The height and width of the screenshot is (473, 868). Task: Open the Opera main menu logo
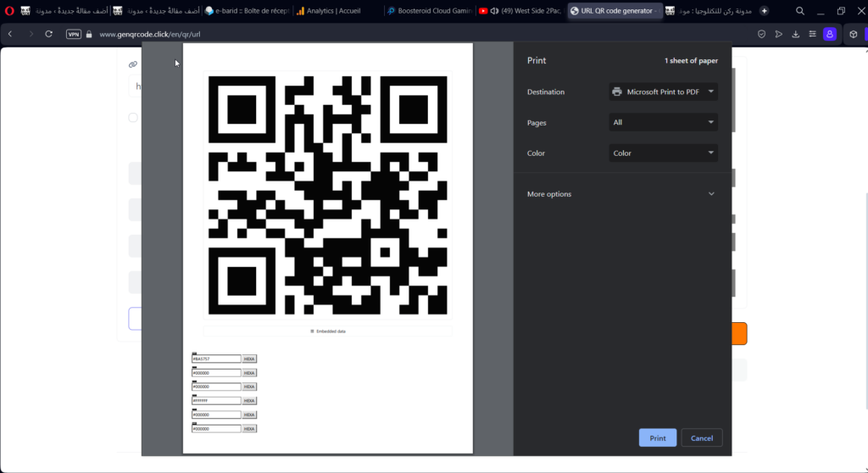tap(9, 10)
